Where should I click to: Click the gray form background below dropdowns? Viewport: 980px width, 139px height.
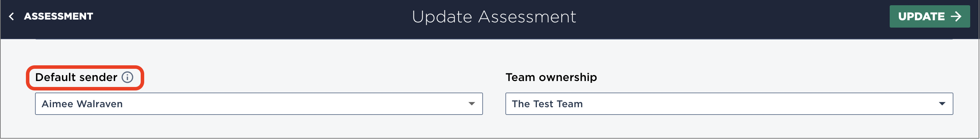[x=490, y=127]
